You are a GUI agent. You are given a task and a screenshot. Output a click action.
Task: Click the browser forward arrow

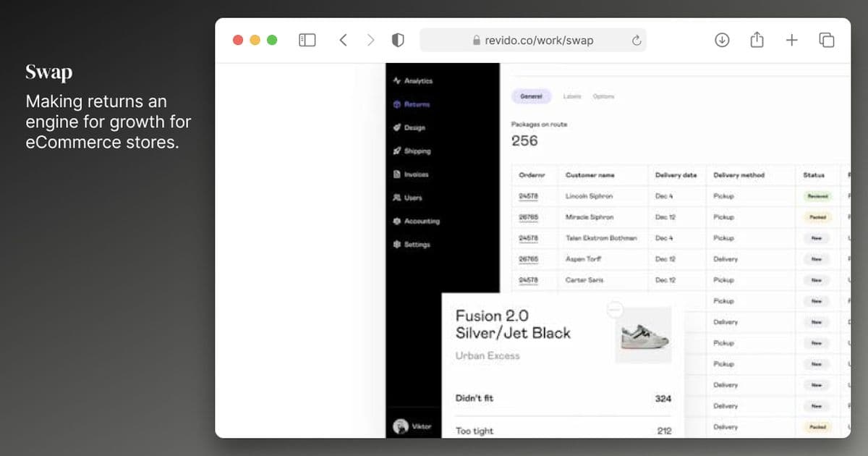[x=370, y=41]
